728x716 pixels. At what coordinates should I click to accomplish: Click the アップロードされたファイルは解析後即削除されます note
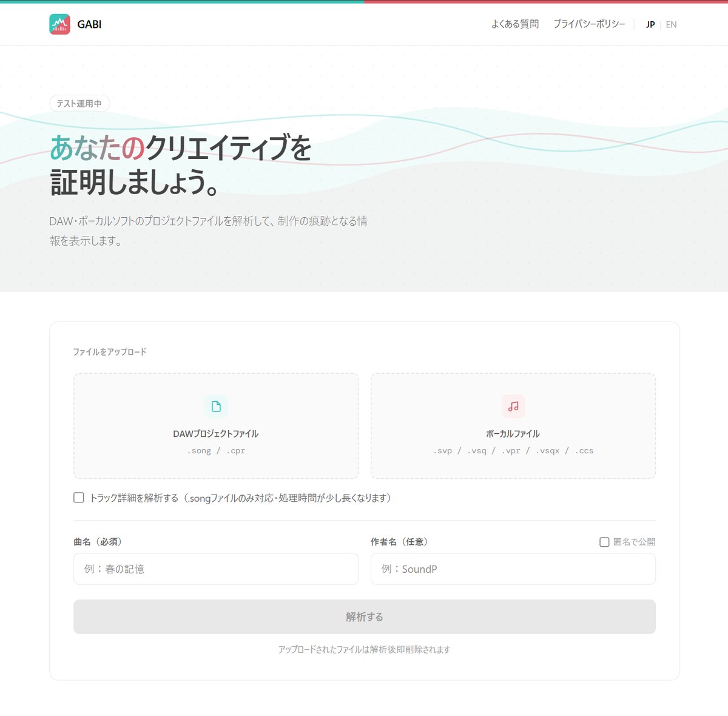pyautogui.click(x=365, y=649)
